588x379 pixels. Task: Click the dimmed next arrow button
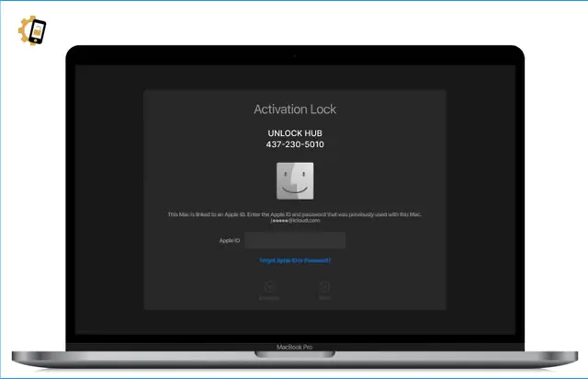pos(324,287)
